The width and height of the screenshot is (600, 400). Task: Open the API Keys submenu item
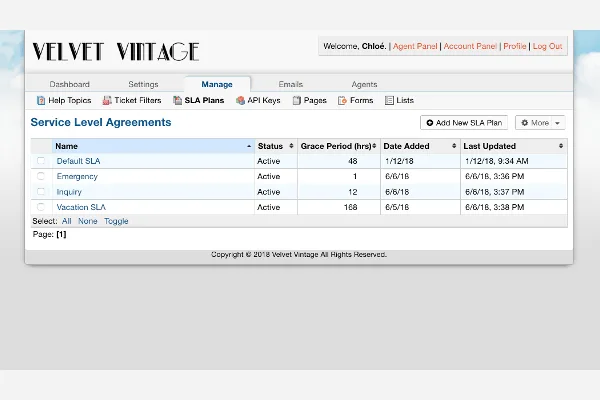[258, 101]
